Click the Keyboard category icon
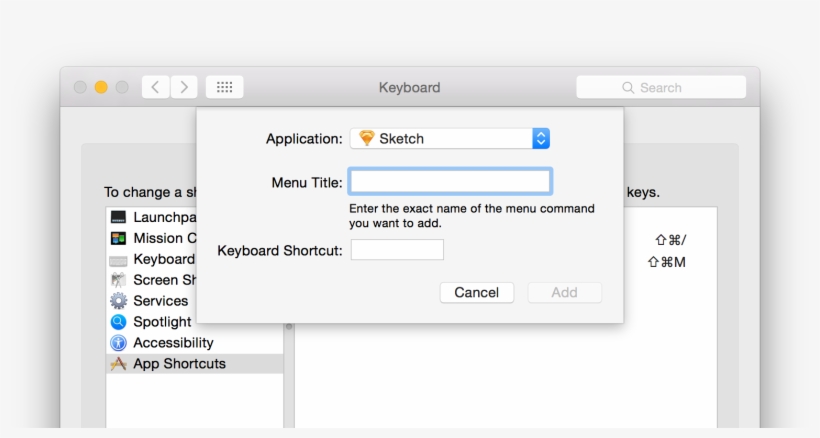 click(x=118, y=260)
